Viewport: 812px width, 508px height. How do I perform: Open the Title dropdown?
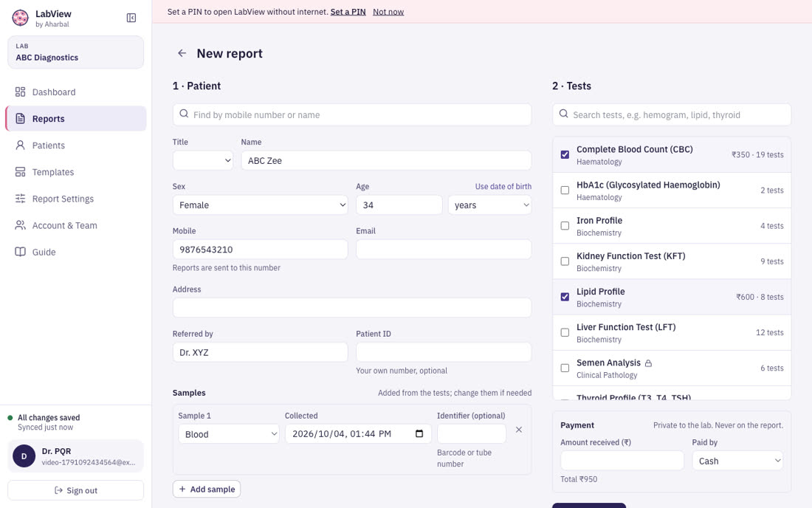(203, 160)
